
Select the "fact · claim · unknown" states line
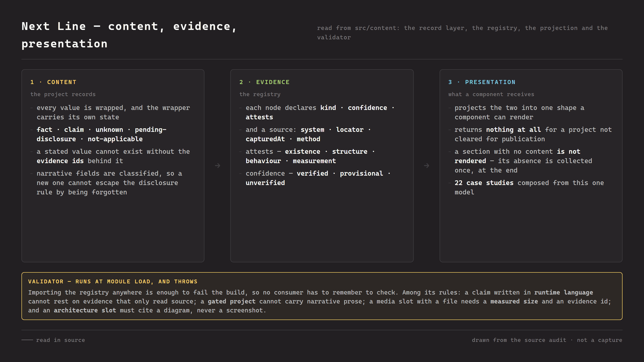coord(102,134)
